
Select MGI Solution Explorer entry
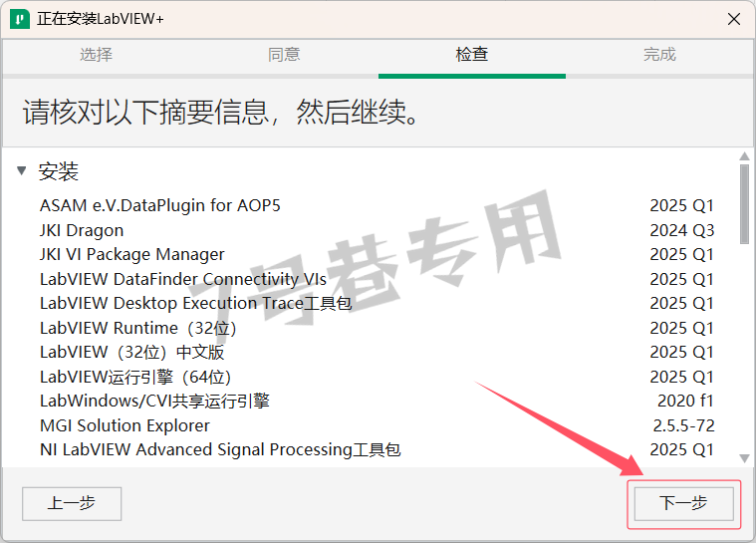[377, 425]
